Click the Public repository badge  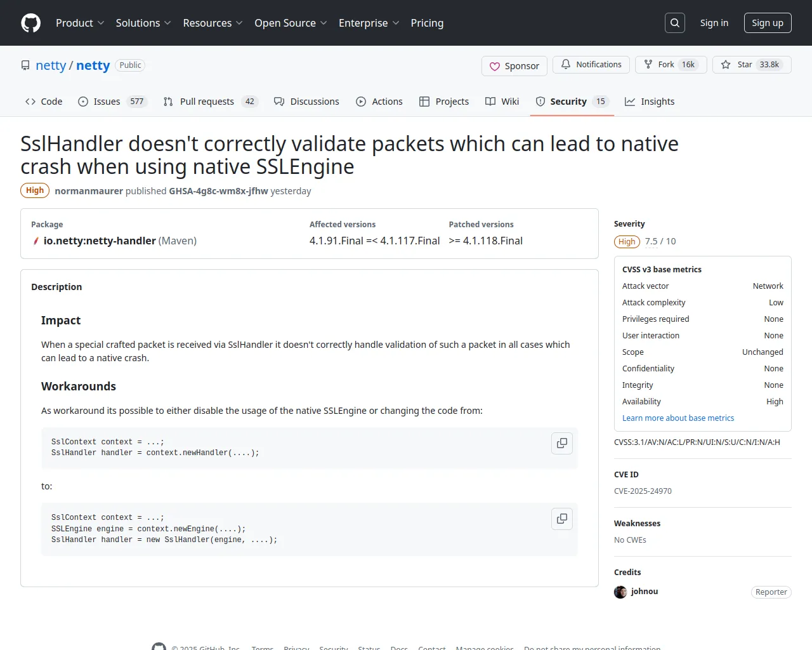click(x=131, y=65)
